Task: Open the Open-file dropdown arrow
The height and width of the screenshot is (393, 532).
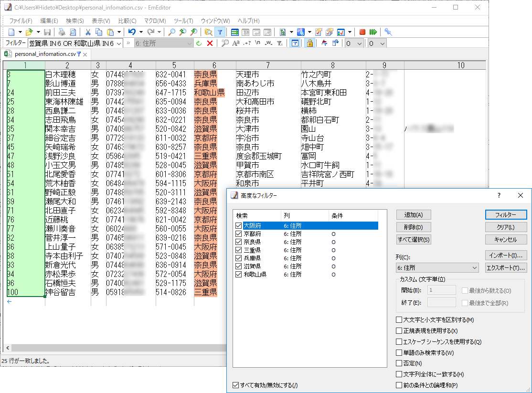Action: [38, 32]
